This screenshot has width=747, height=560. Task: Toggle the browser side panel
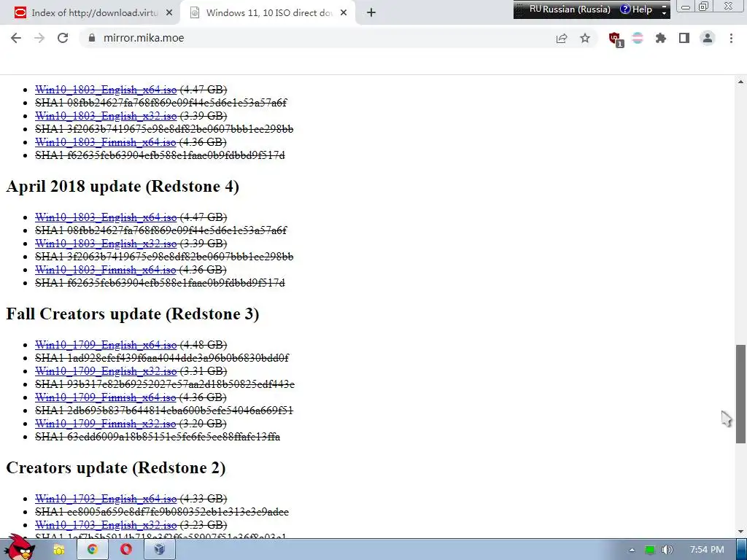(x=684, y=38)
